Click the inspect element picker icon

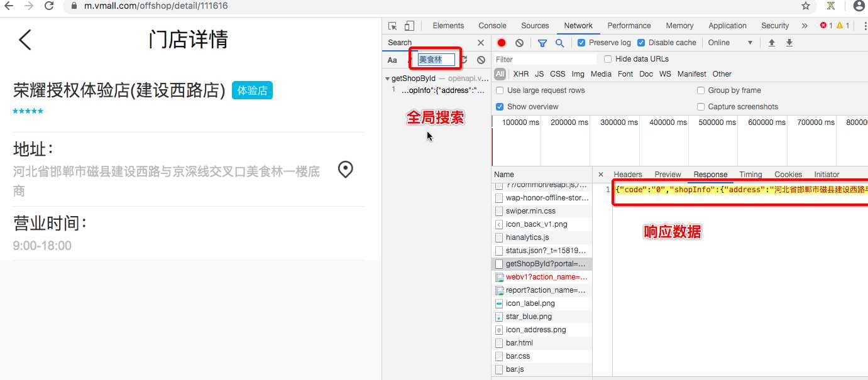(393, 26)
